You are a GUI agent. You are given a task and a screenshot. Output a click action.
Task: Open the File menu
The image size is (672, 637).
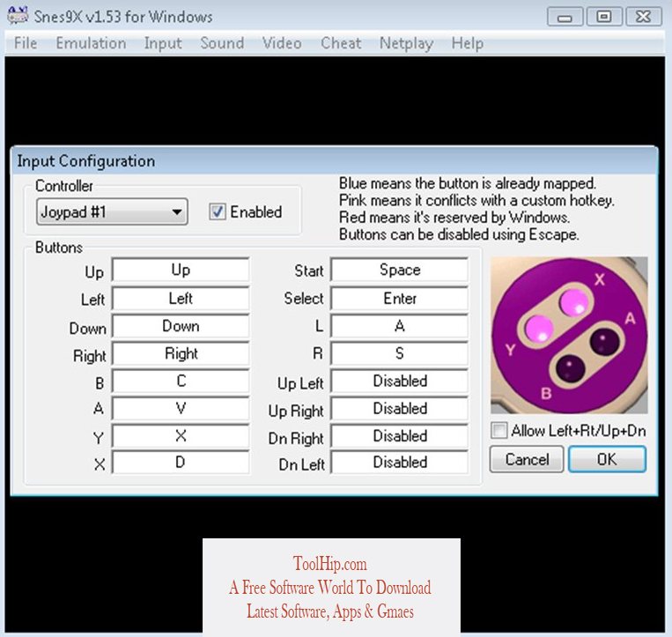point(26,43)
